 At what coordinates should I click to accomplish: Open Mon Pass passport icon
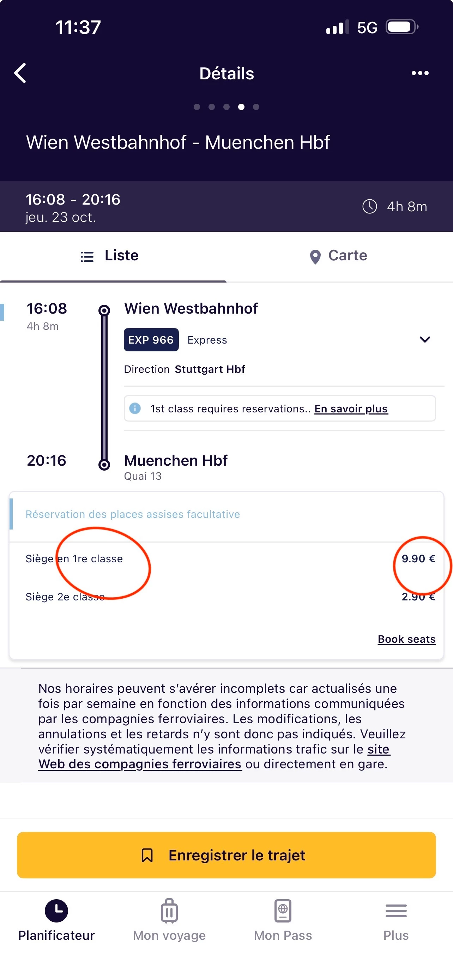click(283, 911)
